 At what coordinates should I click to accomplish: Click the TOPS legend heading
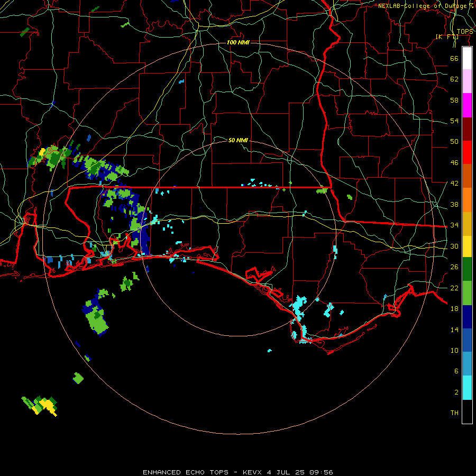click(465, 32)
